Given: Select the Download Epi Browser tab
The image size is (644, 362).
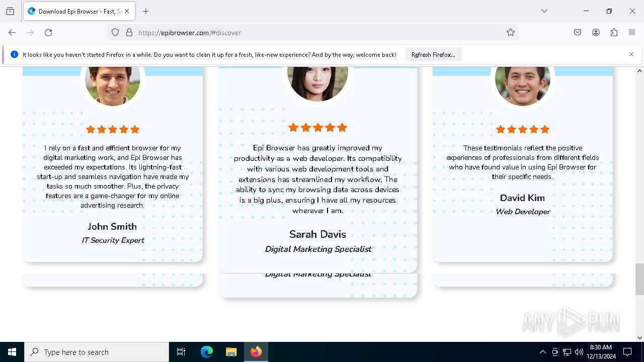Looking at the screenshot, I should (x=78, y=11).
